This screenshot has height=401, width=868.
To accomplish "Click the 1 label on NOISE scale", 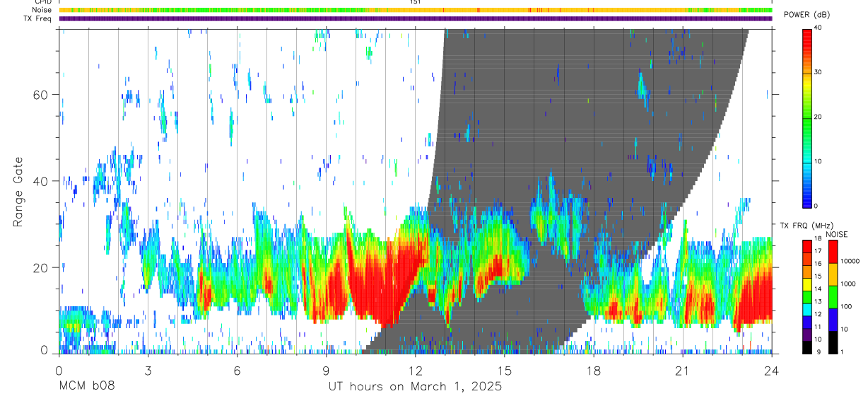I will [841, 351].
